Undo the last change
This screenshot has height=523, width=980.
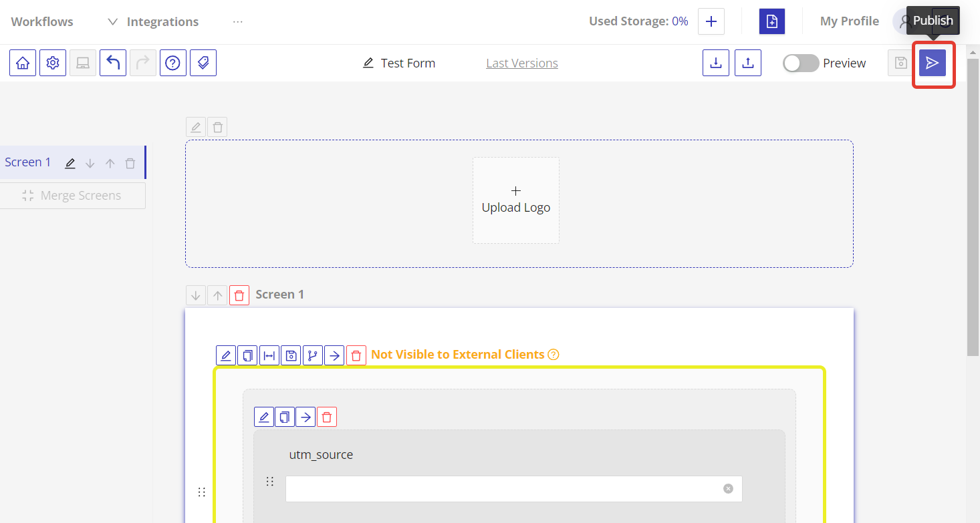click(x=113, y=63)
